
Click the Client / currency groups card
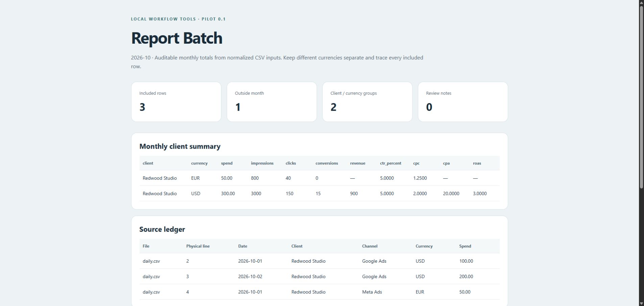coord(367,102)
